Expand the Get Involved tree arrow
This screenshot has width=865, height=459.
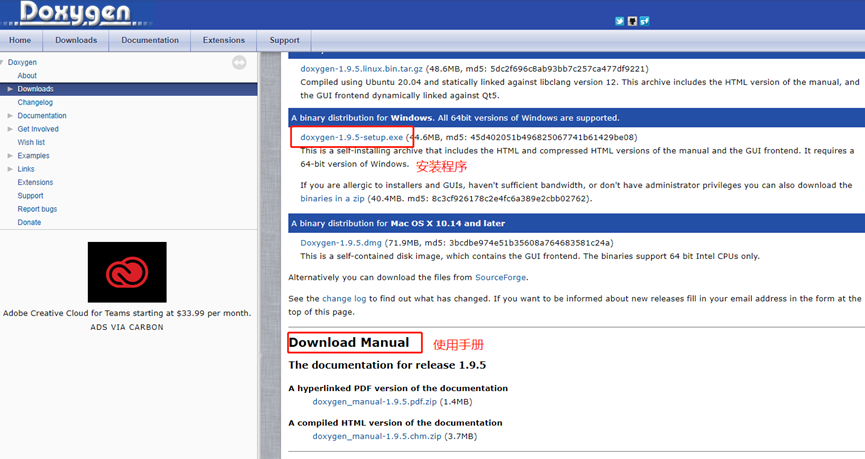coord(10,129)
